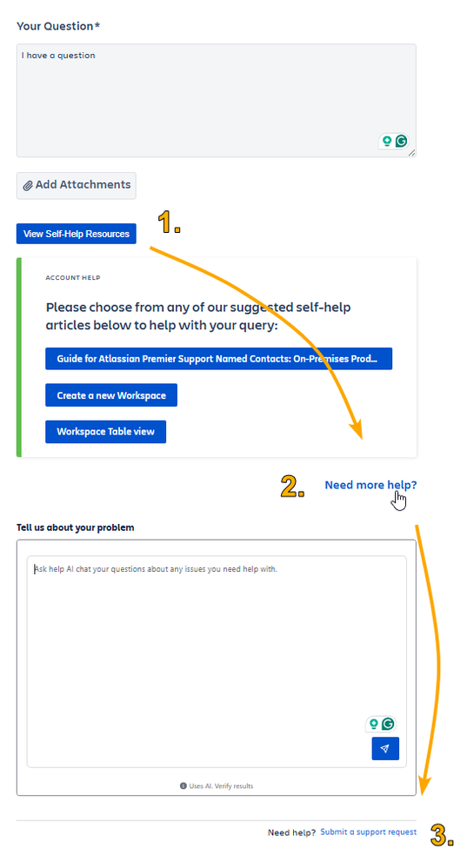
Task: Send the message with the paper plane button
Action: click(385, 748)
